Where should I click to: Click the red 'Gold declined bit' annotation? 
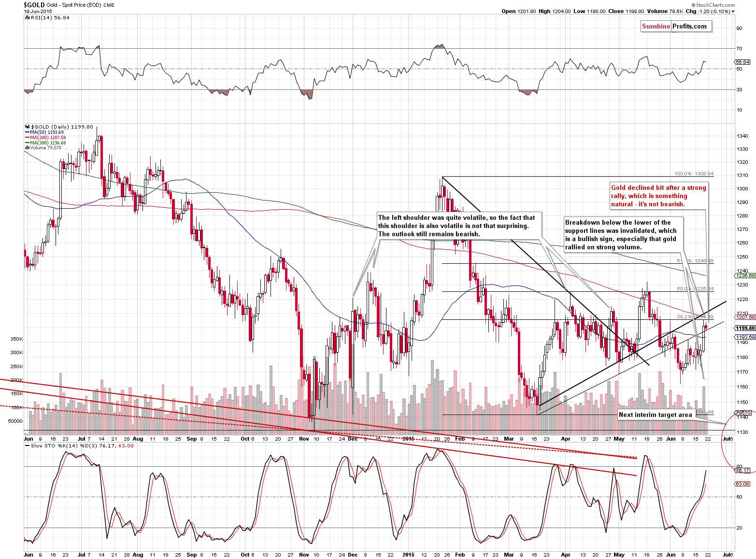click(x=658, y=196)
